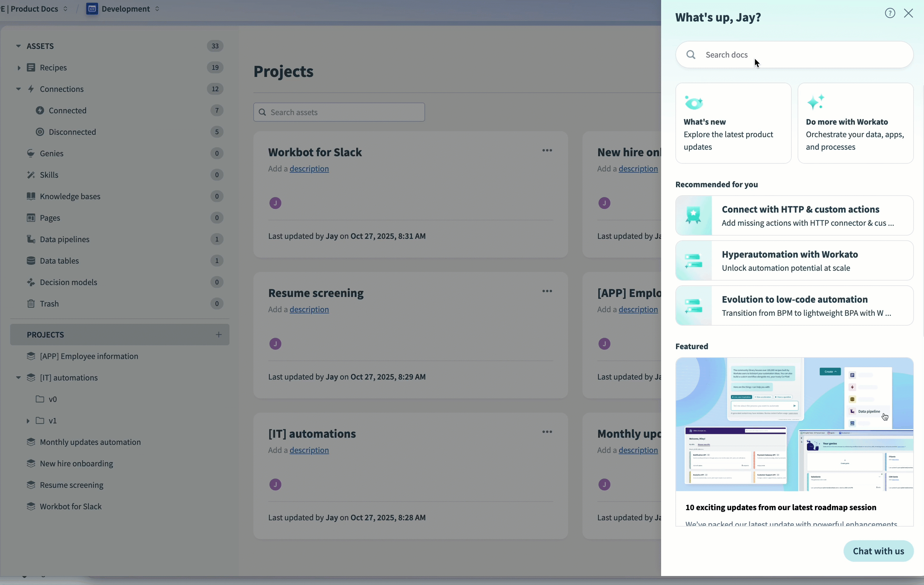
Task: Open Knowledge bases in sidebar
Action: [70, 196]
